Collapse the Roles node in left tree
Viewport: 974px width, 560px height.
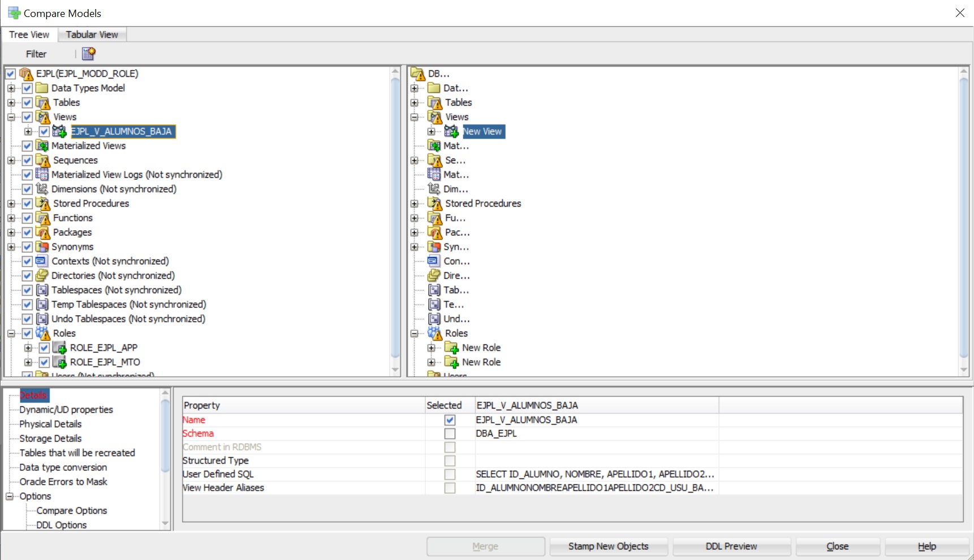pos(11,333)
